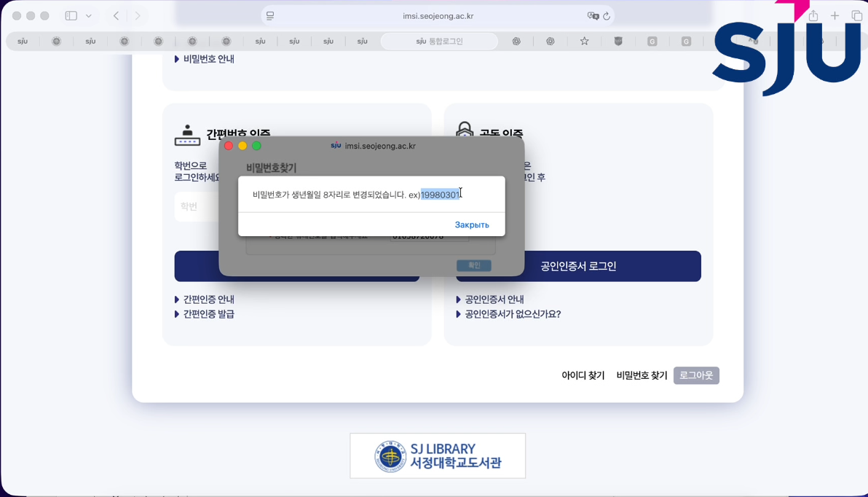Select the 통합로그인 tab
The height and width of the screenshot is (497, 868).
tap(440, 42)
